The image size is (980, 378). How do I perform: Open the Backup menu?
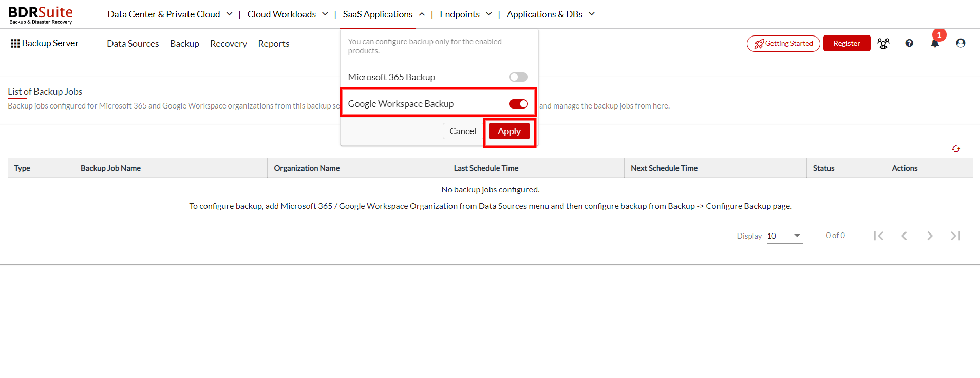tap(184, 44)
